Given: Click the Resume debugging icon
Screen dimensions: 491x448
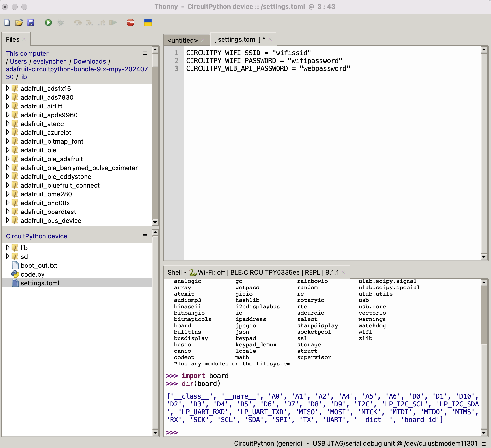Looking at the screenshot, I should [x=113, y=23].
